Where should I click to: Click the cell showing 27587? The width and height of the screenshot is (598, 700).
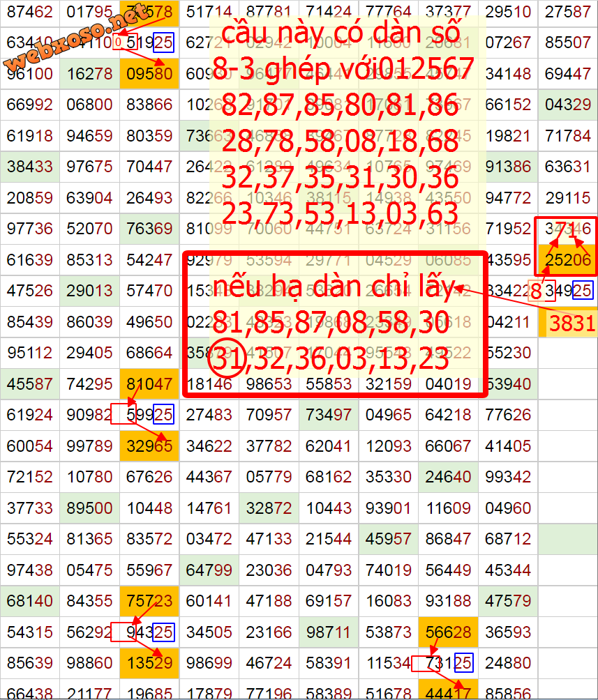click(567, 12)
